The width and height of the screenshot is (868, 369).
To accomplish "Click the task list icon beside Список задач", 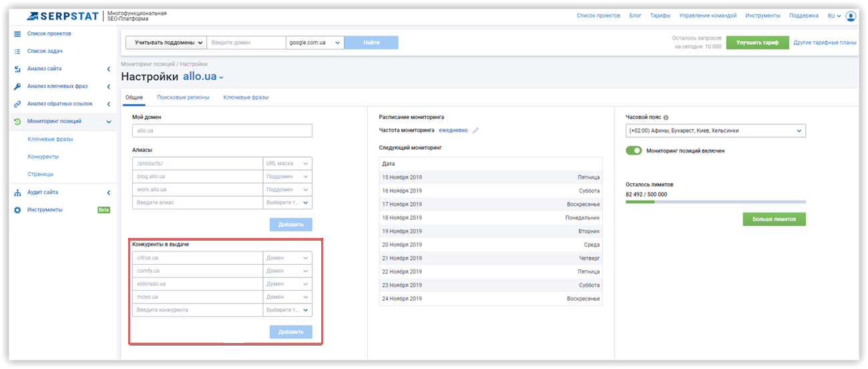I will pos(17,51).
